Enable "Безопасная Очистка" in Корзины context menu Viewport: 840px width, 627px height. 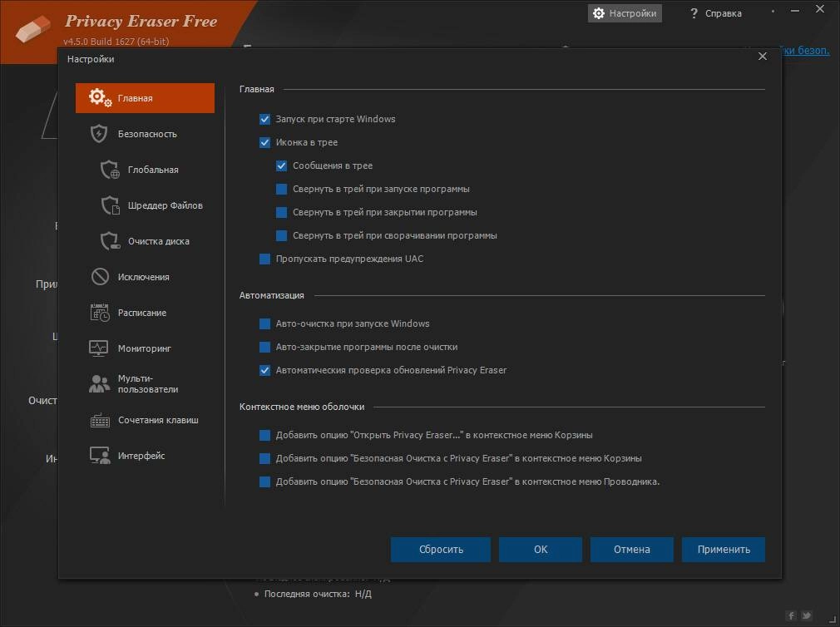point(264,458)
